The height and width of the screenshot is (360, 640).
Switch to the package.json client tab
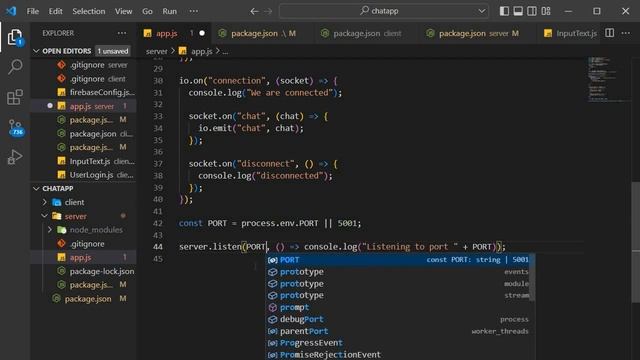point(366,33)
